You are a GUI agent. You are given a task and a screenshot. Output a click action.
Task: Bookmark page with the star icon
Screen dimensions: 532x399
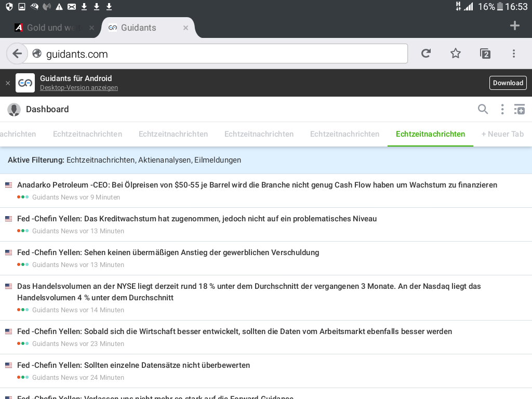click(456, 54)
